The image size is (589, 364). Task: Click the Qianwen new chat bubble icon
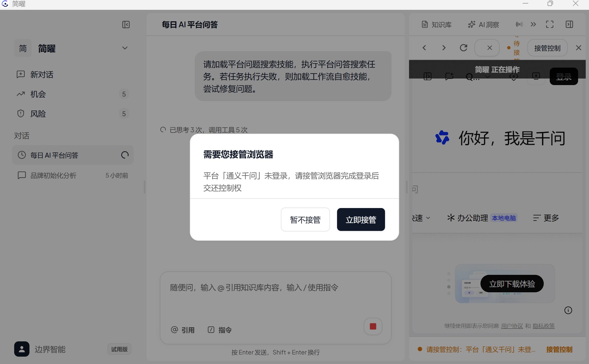click(x=449, y=76)
